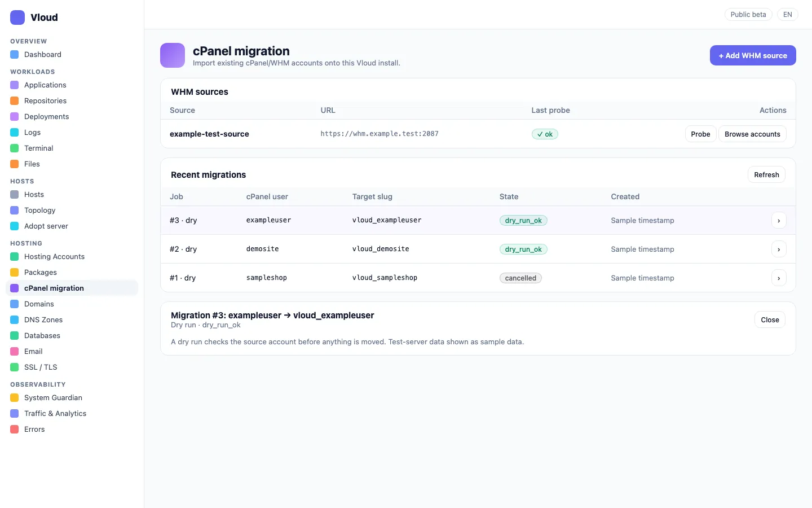
Task: Click the Deployments sidebar icon
Action: tap(15, 117)
